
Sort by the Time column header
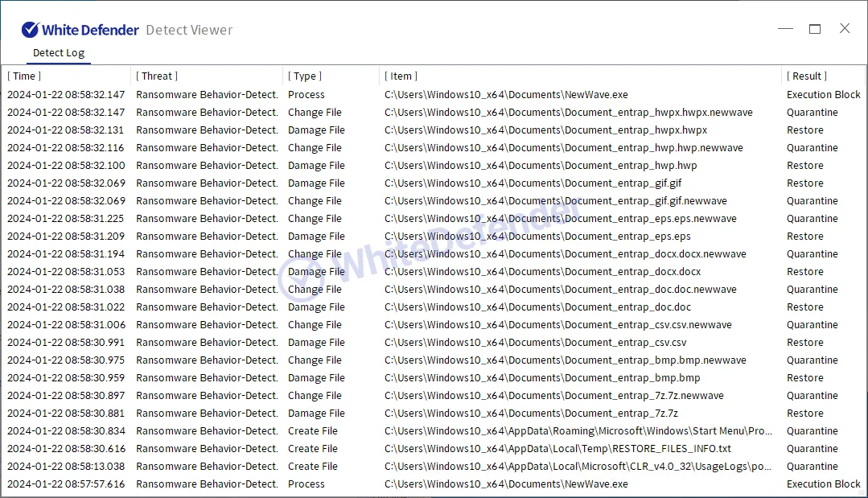pos(25,76)
